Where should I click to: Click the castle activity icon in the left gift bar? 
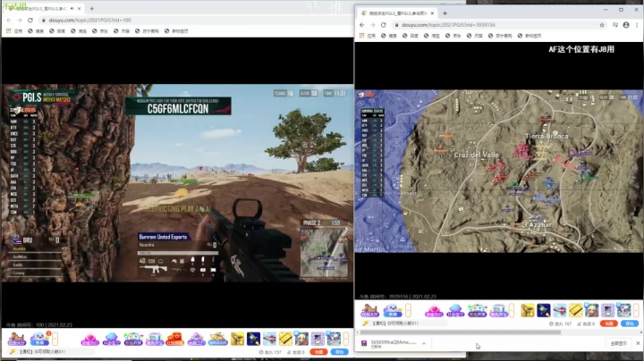(16, 339)
